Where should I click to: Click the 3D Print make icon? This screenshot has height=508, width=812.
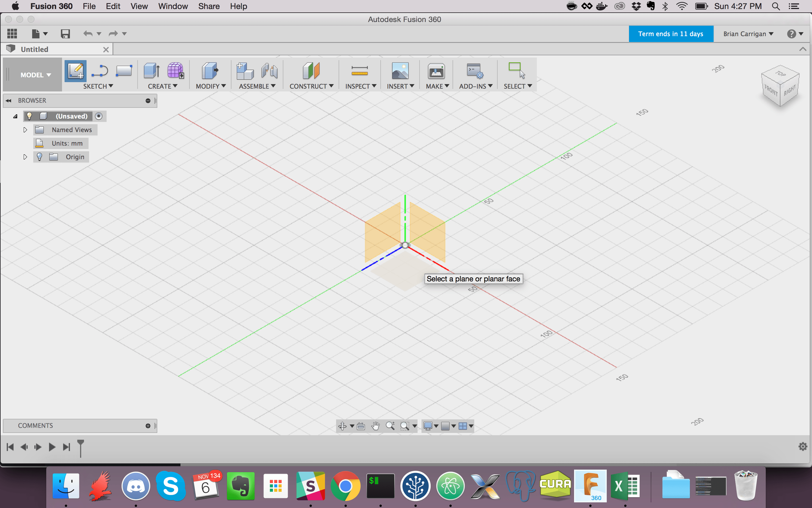click(436, 71)
